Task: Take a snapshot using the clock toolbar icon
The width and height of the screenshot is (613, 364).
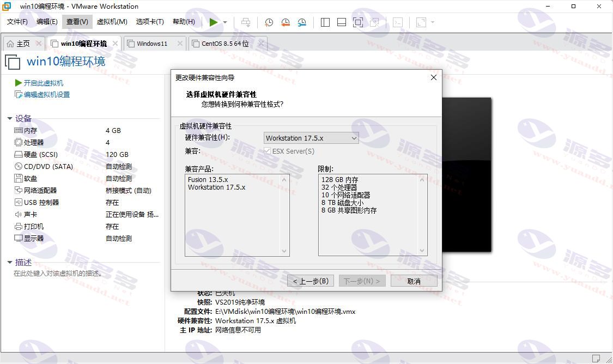Action: pos(269,22)
